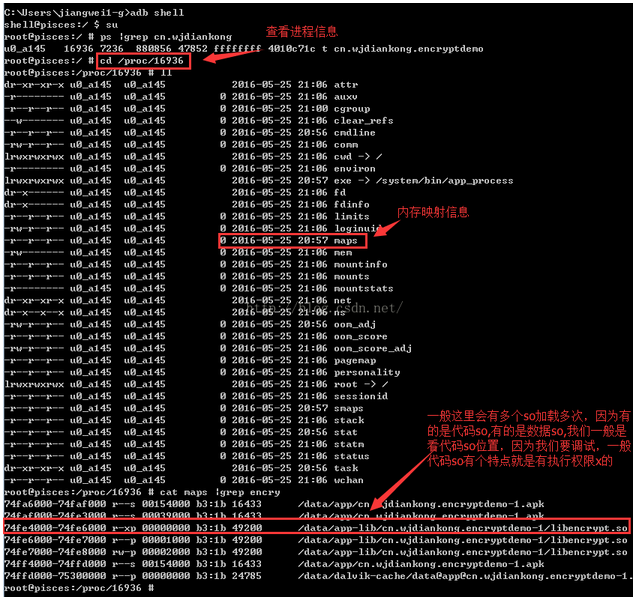This screenshot has width=636, height=601.
Task: Click the red '查看进程信息' annotation label
Action: 302,31
